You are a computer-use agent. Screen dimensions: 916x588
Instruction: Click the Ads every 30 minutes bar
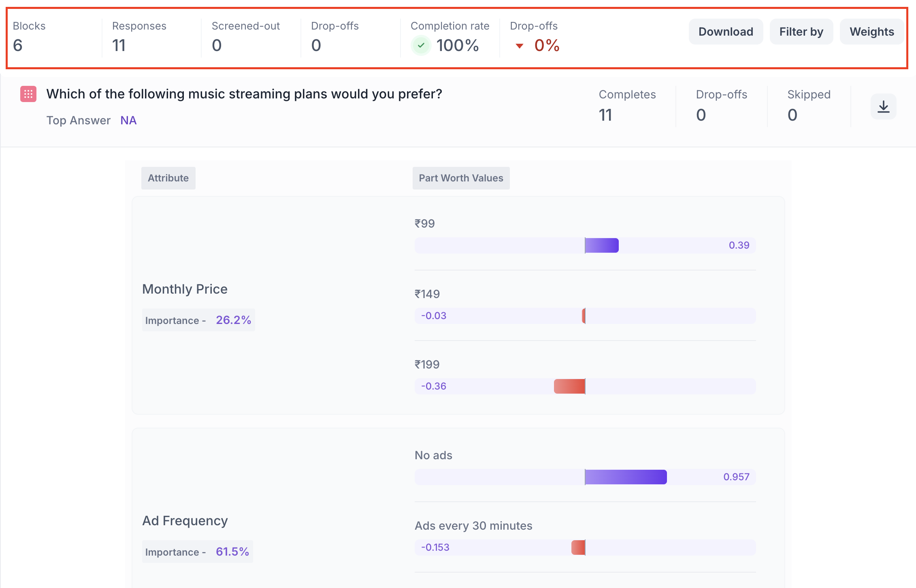pyautogui.click(x=578, y=548)
